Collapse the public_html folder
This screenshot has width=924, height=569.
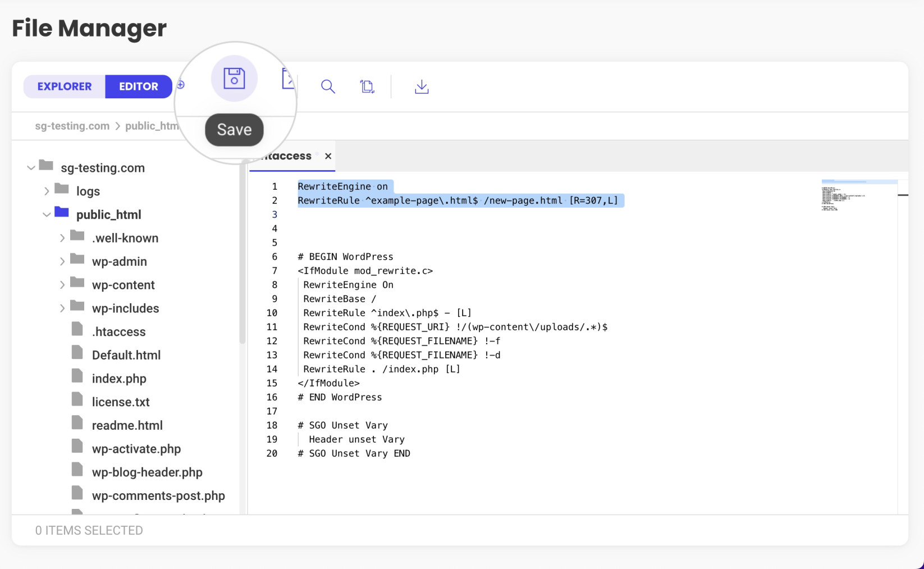(47, 215)
